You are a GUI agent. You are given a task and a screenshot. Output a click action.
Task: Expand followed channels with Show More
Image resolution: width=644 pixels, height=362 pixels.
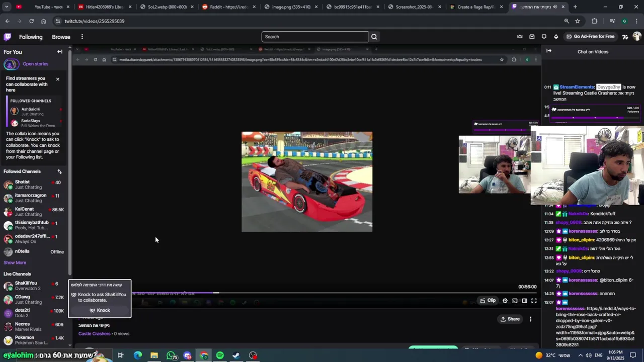click(15, 262)
